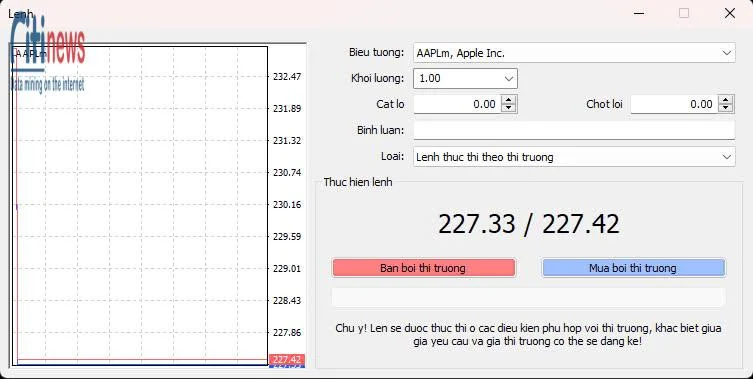The height and width of the screenshot is (379, 753).
Task: Click into the Binh luan comment field
Action: click(574, 130)
